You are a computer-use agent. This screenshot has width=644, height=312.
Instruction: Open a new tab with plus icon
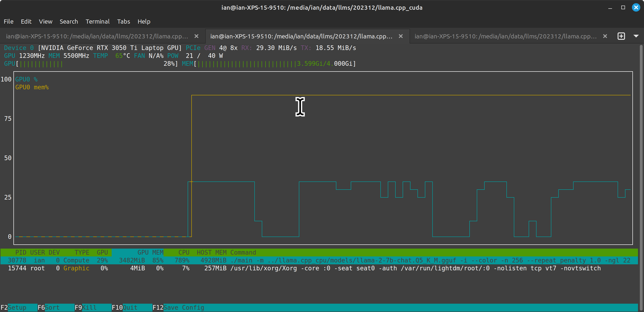pyautogui.click(x=621, y=36)
